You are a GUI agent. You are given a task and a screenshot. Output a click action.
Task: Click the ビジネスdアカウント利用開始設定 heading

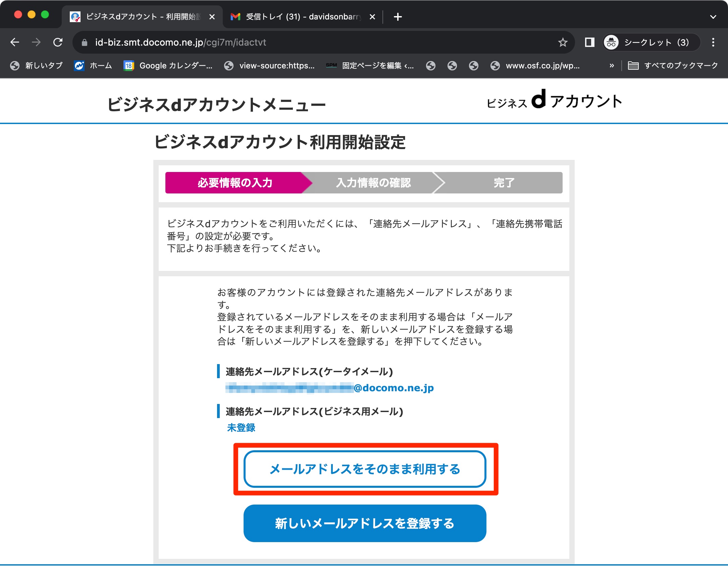pos(280,142)
